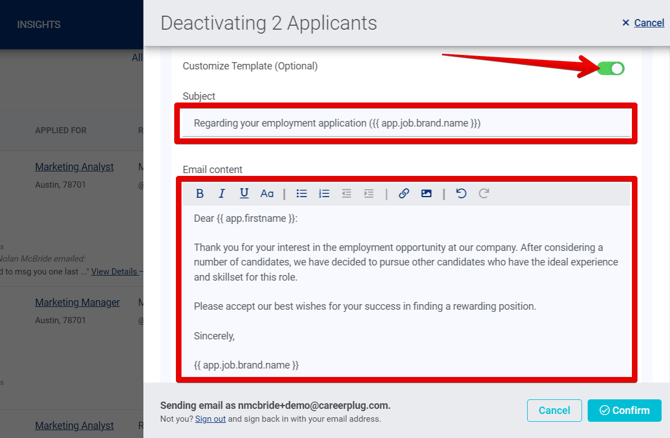670x438 pixels.
Task: Increase indent in the email content
Action: (368, 194)
